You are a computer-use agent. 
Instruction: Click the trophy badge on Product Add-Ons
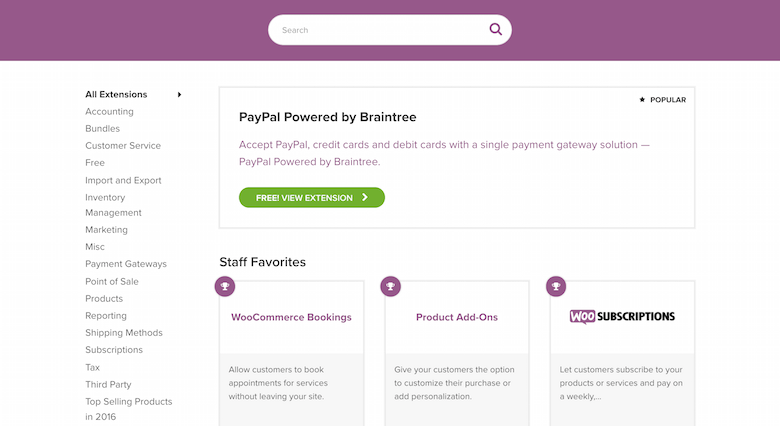click(390, 287)
